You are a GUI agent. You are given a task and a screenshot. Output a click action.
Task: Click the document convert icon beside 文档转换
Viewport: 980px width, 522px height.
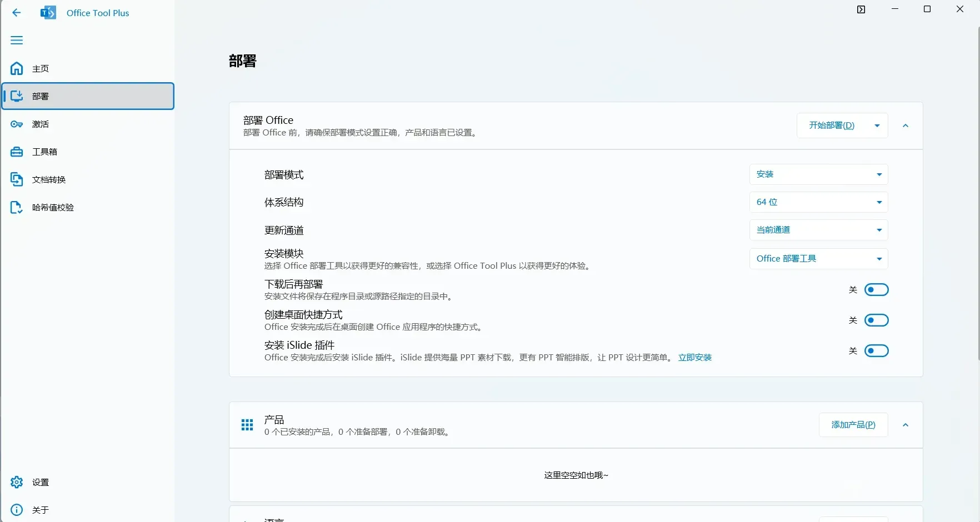[17, 179]
